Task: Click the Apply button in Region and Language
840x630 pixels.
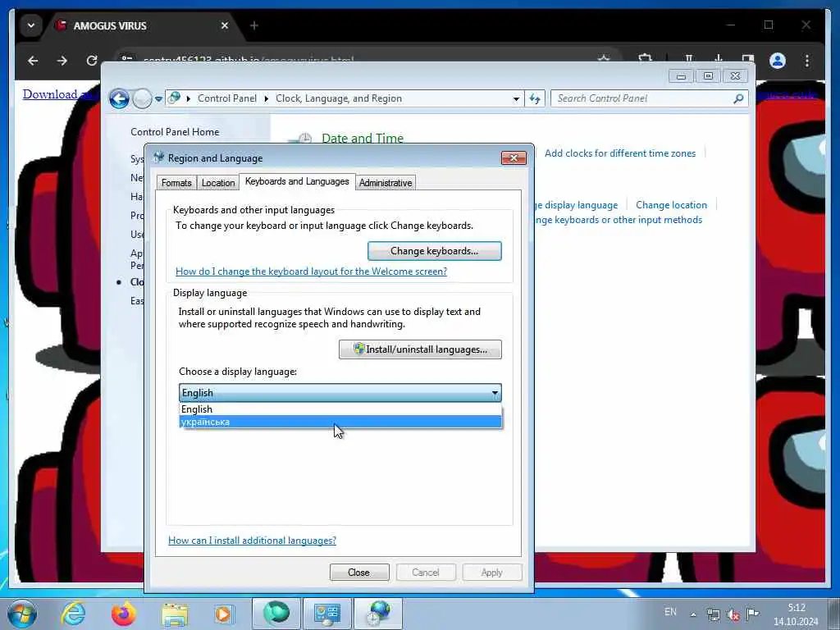Action: (x=492, y=572)
